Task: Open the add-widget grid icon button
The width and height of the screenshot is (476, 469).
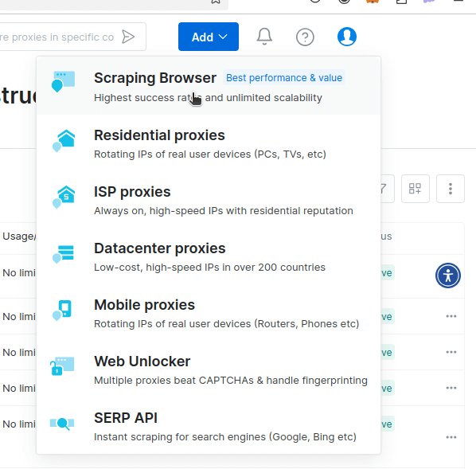Action: tap(415, 189)
